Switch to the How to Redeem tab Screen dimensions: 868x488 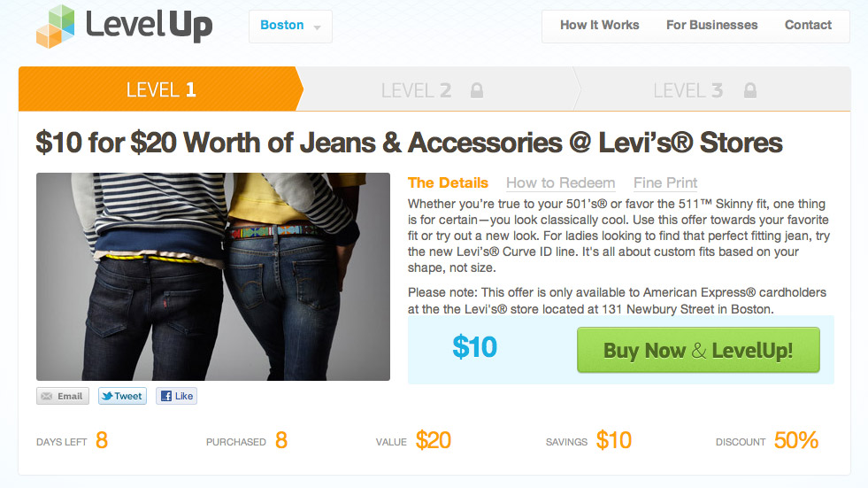560,182
